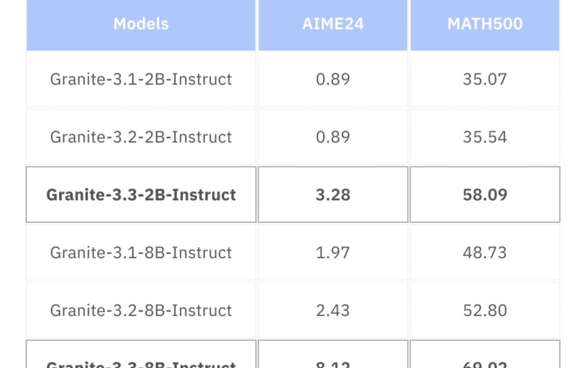
Task: Click the MATH500 value 35.07
Action: tap(485, 79)
